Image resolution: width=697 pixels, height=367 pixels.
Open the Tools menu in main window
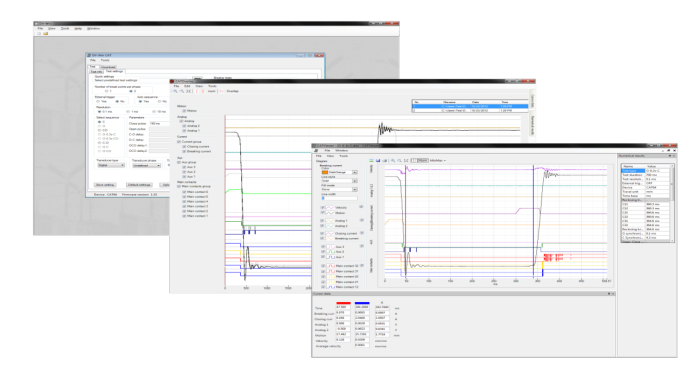tap(65, 28)
